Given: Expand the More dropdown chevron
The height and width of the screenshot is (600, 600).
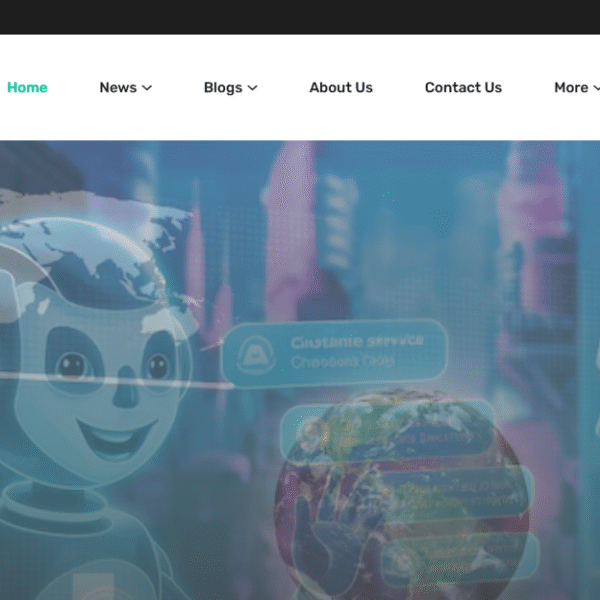Looking at the screenshot, I should (597, 88).
